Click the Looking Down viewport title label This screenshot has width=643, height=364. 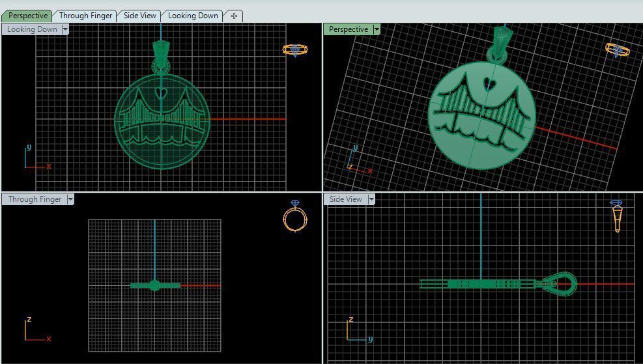coord(32,29)
